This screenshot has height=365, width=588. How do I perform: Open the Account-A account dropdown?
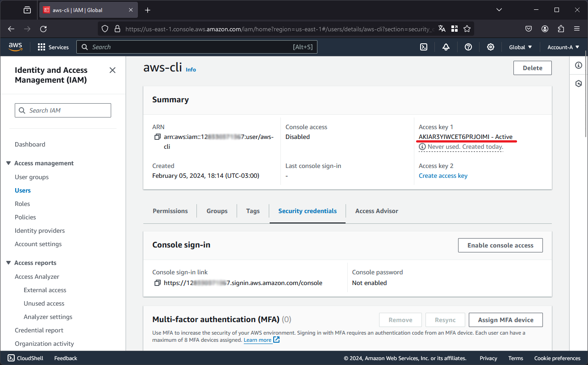coord(563,47)
